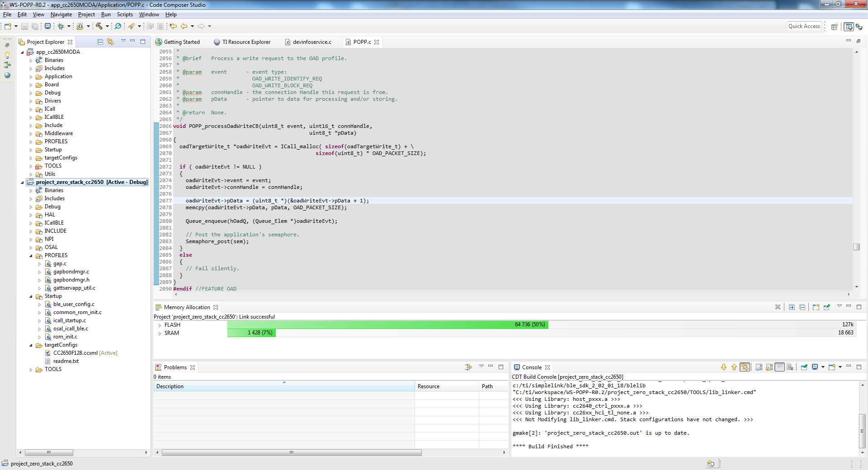Click the SRAM green usage bar
Viewport: 868px width, 470px height.
click(251, 333)
